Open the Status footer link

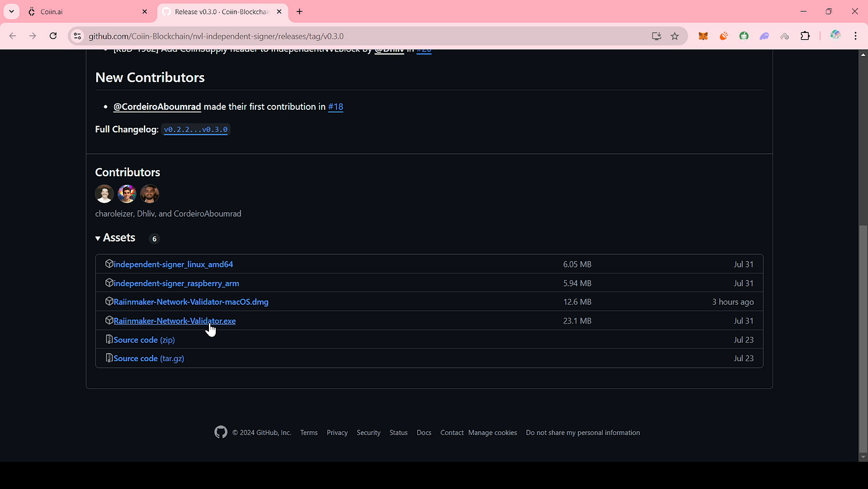point(399,433)
